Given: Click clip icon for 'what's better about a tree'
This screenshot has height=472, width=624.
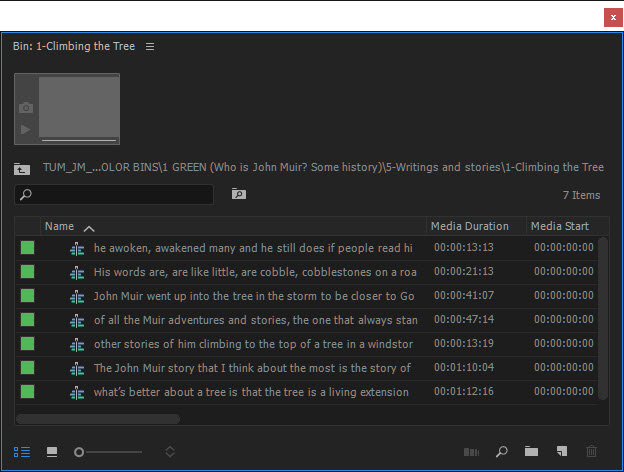Looking at the screenshot, I should pyautogui.click(x=77, y=393).
